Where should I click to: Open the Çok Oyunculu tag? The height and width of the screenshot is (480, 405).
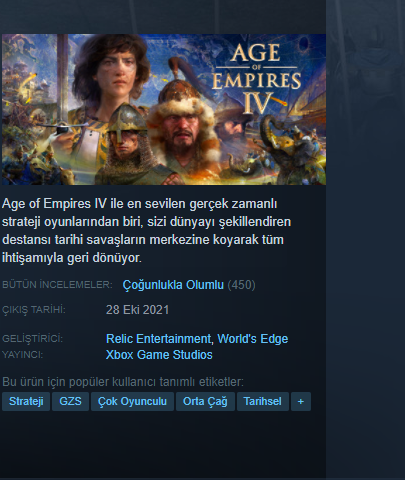tap(132, 401)
